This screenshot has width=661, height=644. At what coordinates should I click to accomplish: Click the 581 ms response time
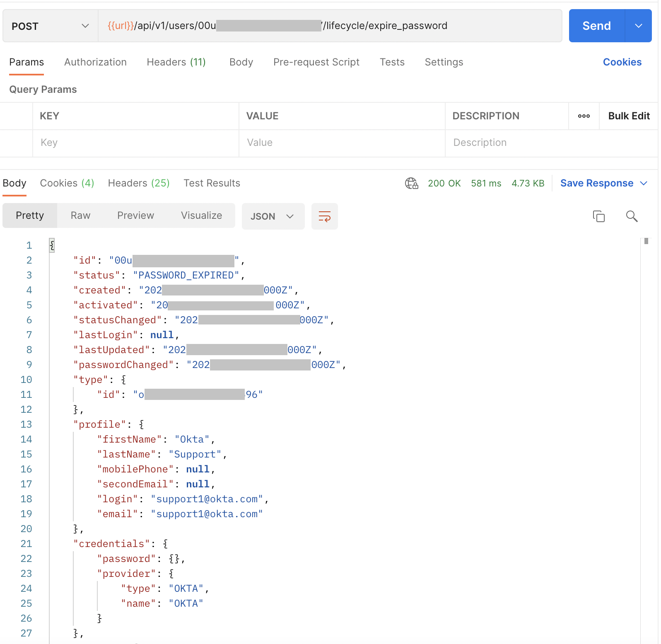tap(486, 183)
